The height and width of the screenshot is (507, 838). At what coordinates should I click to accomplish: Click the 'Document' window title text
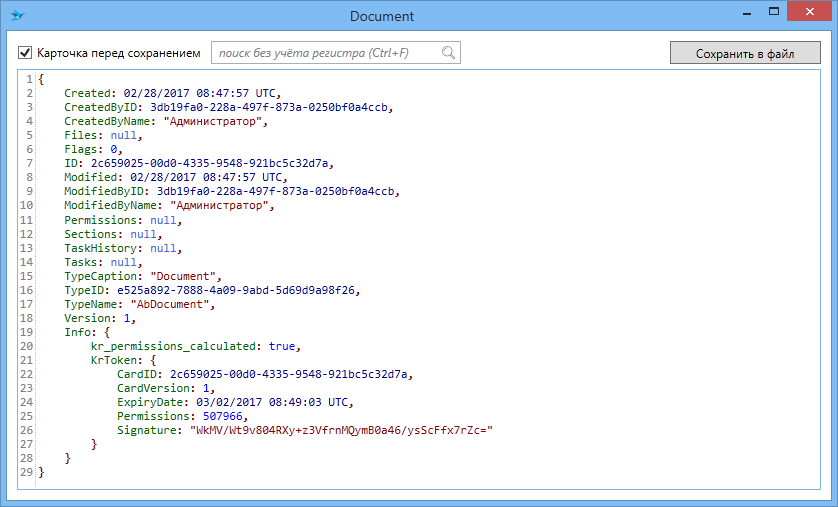pos(381,17)
